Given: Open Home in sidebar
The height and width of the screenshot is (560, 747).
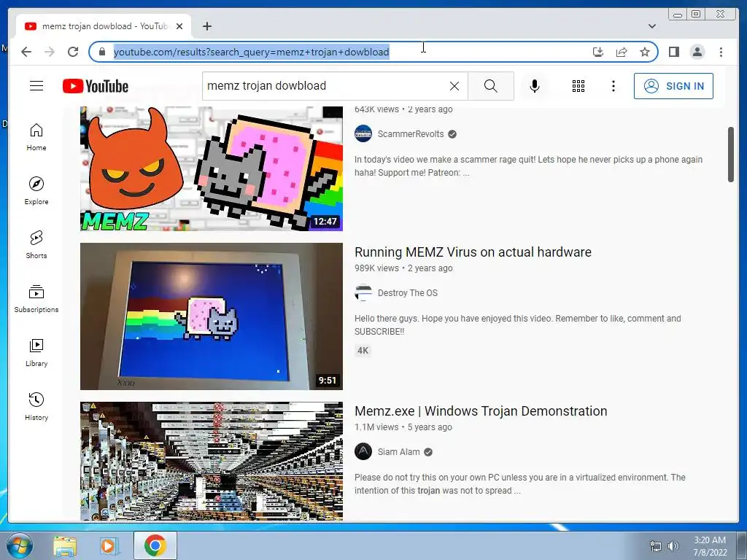Looking at the screenshot, I should (x=36, y=136).
